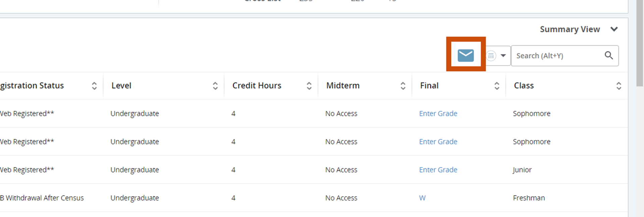Image resolution: width=644 pixels, height=217 pixels.
Task: Click Enter Grade in first row
Action: click(x=438, y=114)
